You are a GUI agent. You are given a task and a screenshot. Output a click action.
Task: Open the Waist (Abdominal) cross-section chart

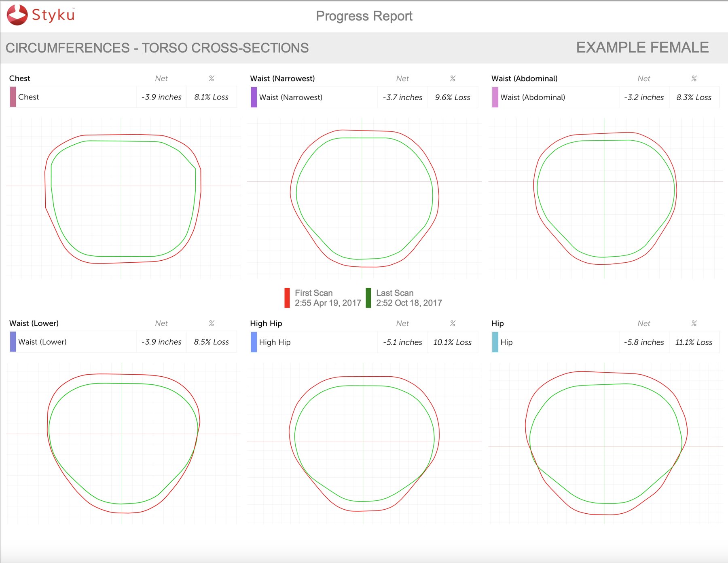[x=605, y=198]
